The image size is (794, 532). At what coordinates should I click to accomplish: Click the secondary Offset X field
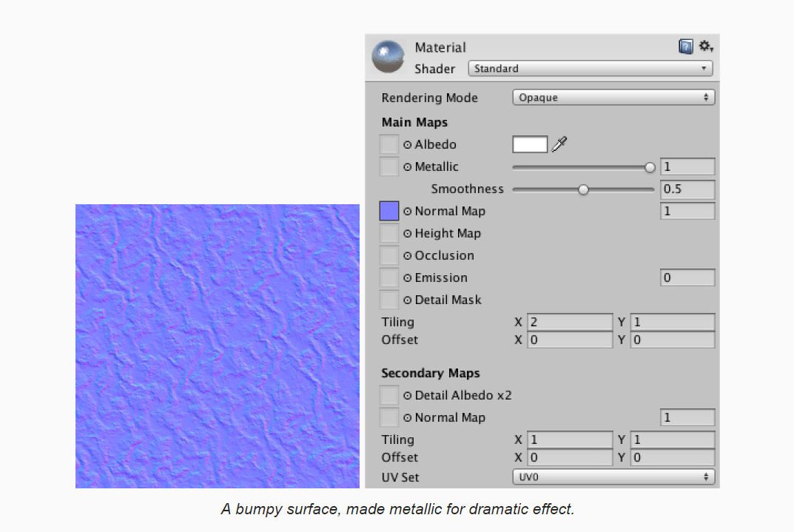coord(571,457)
